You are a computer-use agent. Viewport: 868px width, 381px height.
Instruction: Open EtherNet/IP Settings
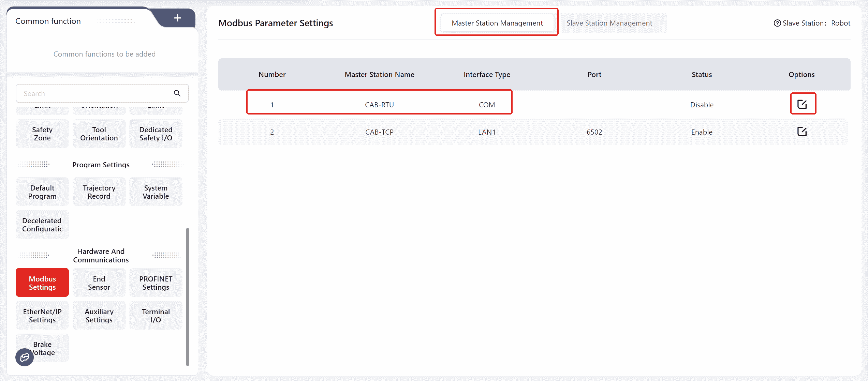click(x=42, y=316)
